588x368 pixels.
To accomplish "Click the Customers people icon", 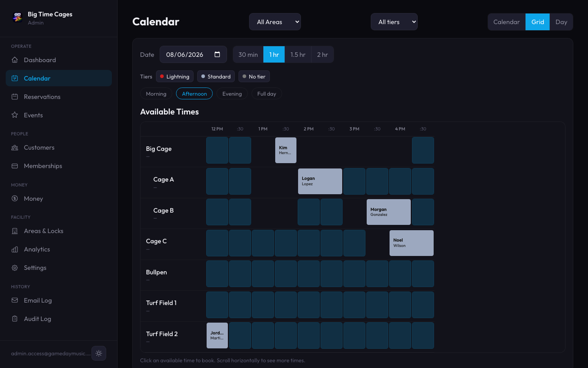I will pyautogui.click(x=15, y=148).
